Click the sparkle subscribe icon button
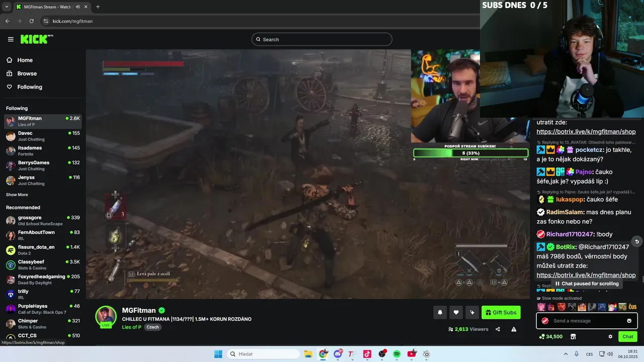This screenshot has height=362, width=644. click(472, 313)
